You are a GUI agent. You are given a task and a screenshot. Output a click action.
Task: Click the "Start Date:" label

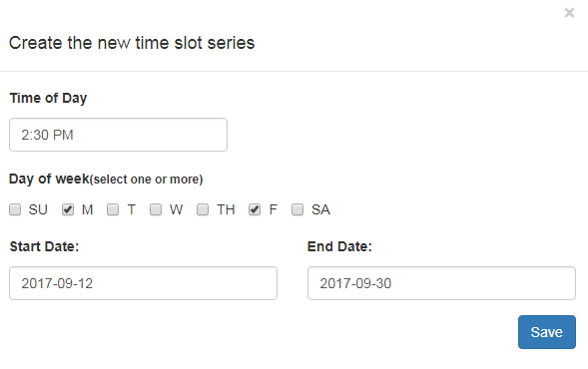tap(44, 246)
